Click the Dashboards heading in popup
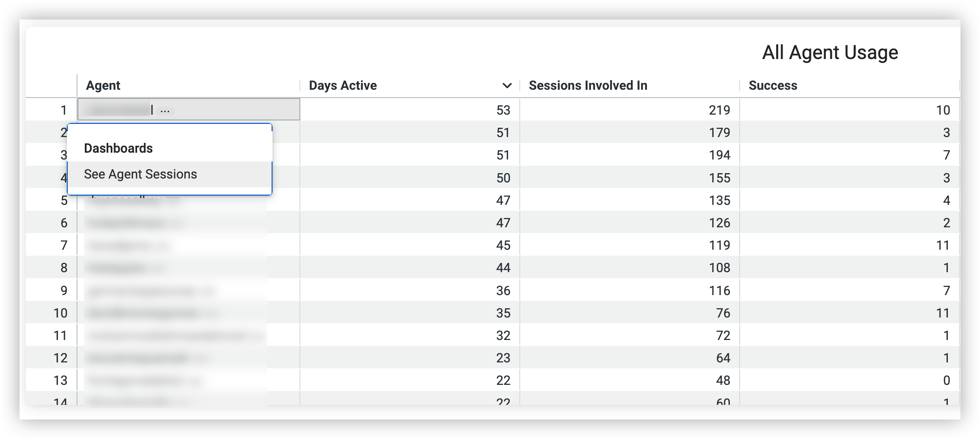The height and width of the screenshot is (439, 980). [x=118, y=148]
